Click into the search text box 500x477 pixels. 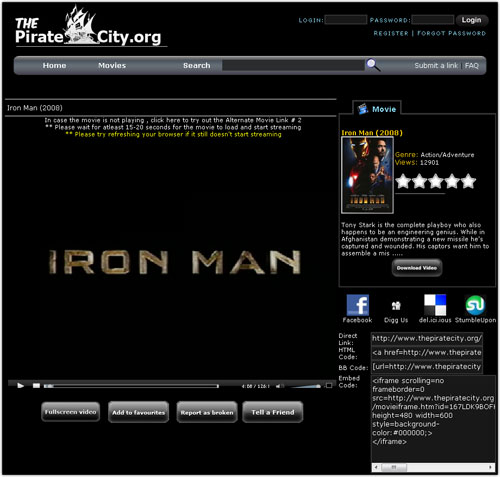[293, 65]
